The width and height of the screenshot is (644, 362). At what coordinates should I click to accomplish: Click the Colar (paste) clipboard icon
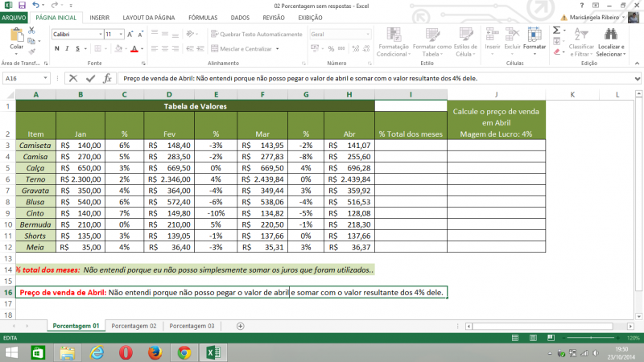[x=16, y=35]
